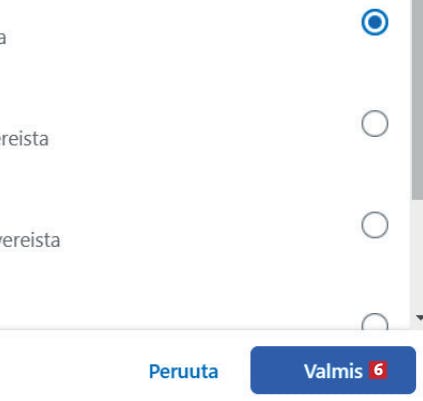
Task: Select the already checked top radio button
Action: (x=375, y=22)
